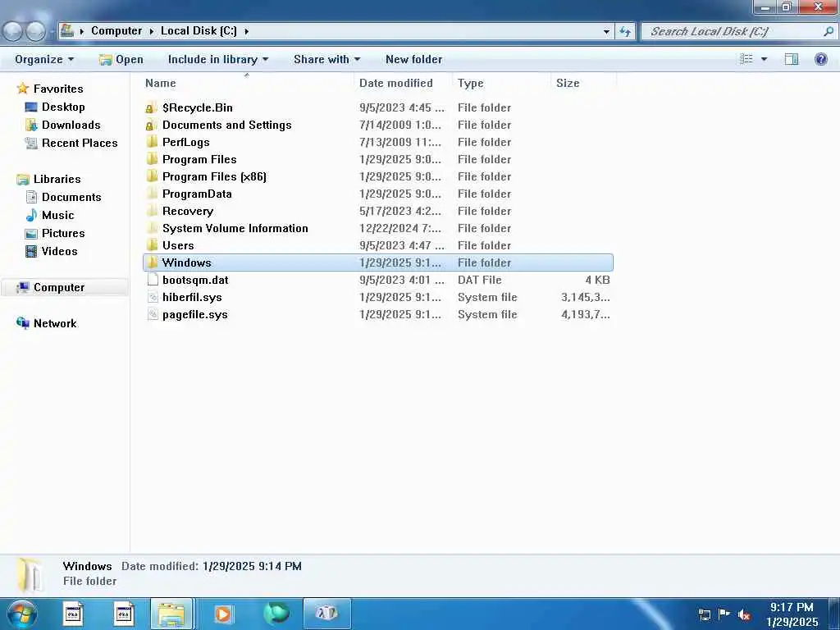Click New folder button
This screenshot has height=630, width=840.
pos(414,59)
